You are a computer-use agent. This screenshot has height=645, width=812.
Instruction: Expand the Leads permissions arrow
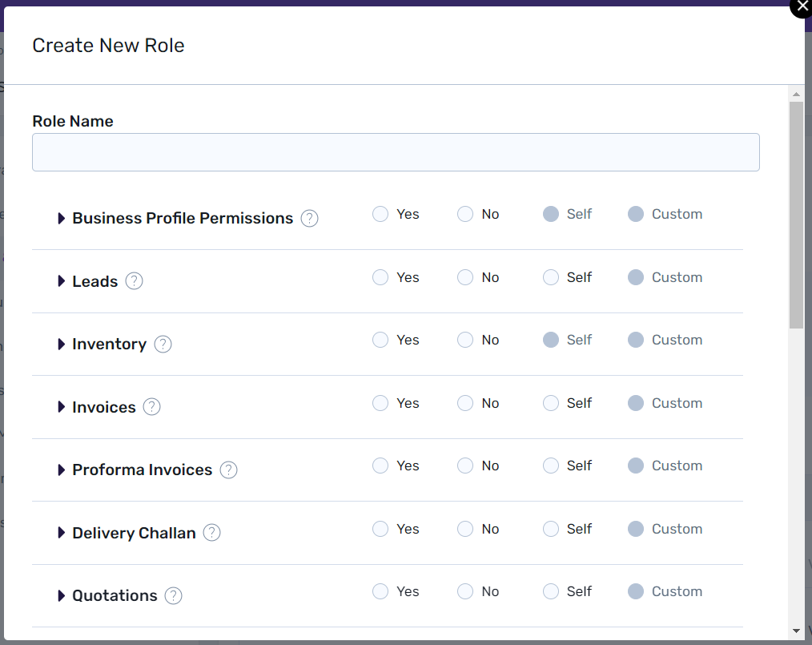click(x=62, y=281)
